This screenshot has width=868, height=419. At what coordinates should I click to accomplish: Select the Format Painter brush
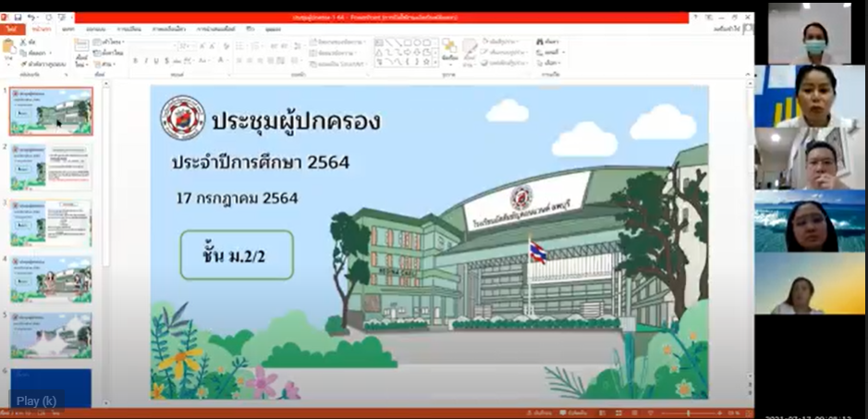pyautogui.click(x=24, y=65)
